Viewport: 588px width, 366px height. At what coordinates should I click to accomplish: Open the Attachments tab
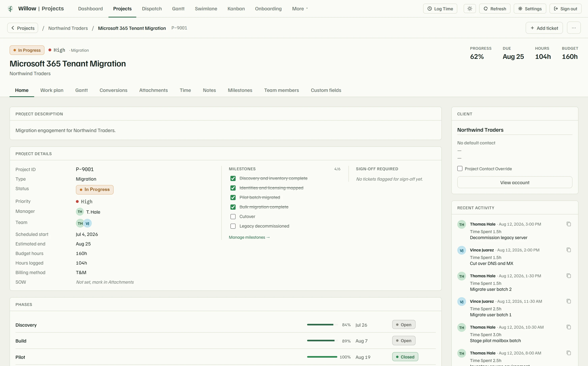154,90
